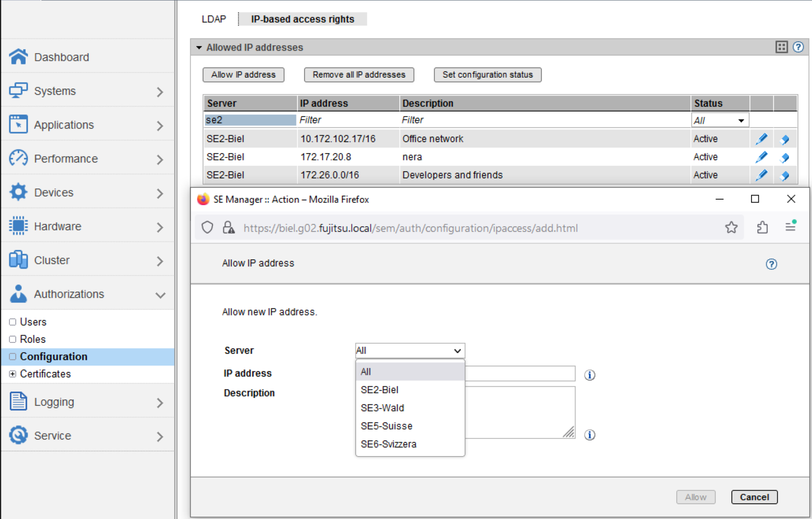Switch to the LDAP tab

coord(213,19)
